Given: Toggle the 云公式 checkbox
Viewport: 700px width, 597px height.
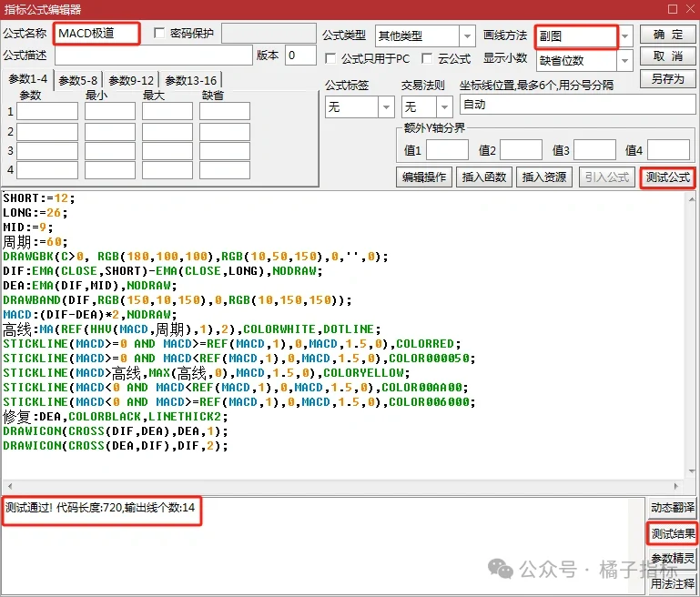Looking at the screenshot, I should (x=427, y=58).
